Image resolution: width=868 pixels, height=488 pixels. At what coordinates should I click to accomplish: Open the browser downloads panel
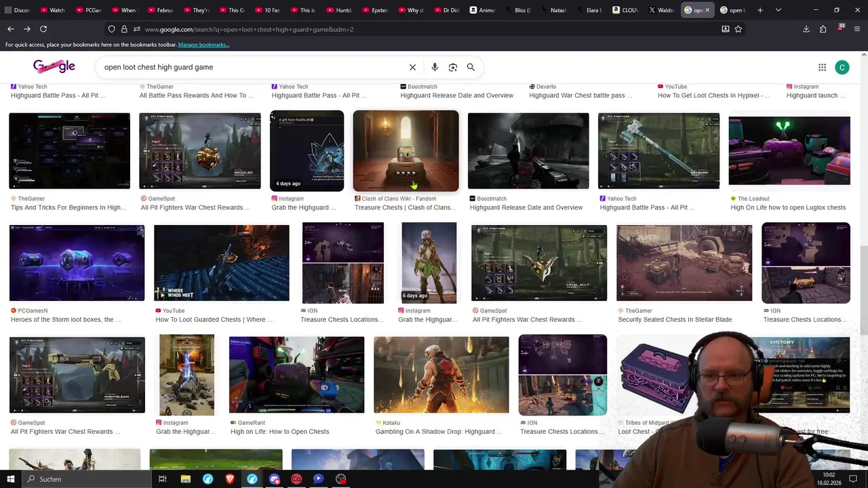pyautogui.click(x=806, y=29)
